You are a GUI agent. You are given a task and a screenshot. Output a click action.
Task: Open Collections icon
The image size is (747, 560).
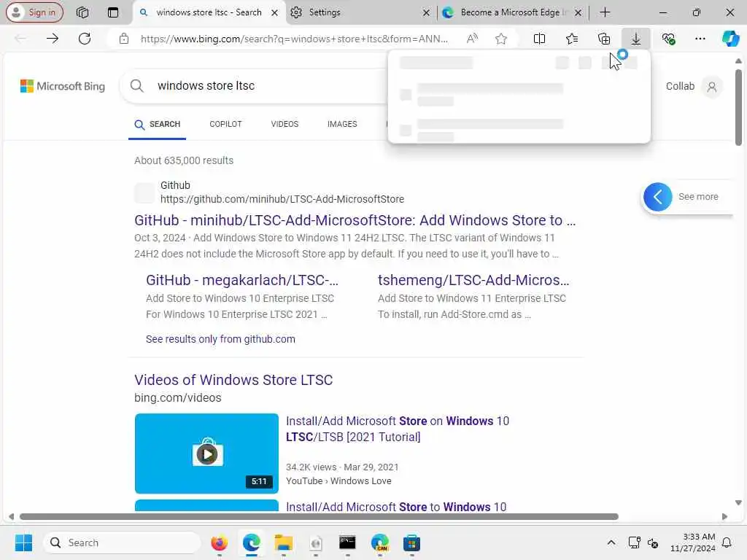coord(604,39)
